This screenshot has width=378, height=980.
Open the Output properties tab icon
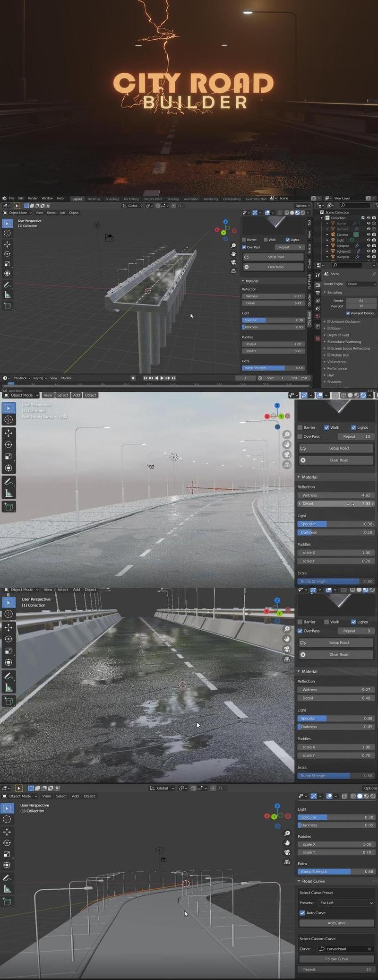(318, 293)
